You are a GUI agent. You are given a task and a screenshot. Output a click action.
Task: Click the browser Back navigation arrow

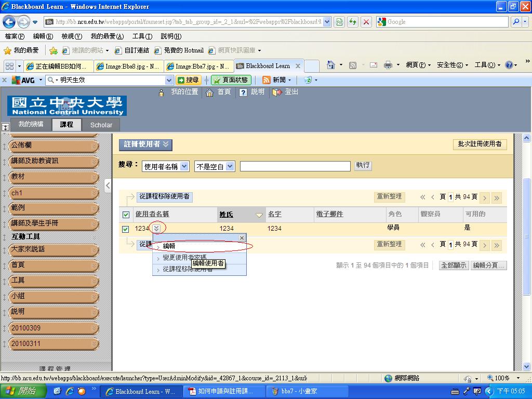point(9,22)
